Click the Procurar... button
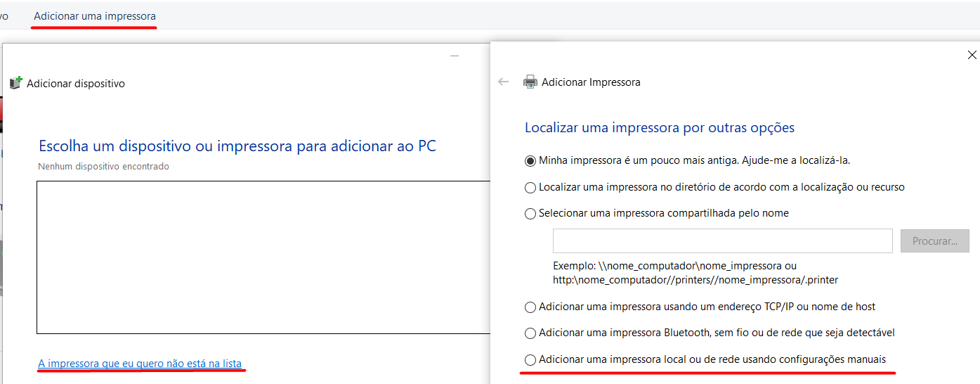Screen dimensions: 980x384 click(935, 241)
